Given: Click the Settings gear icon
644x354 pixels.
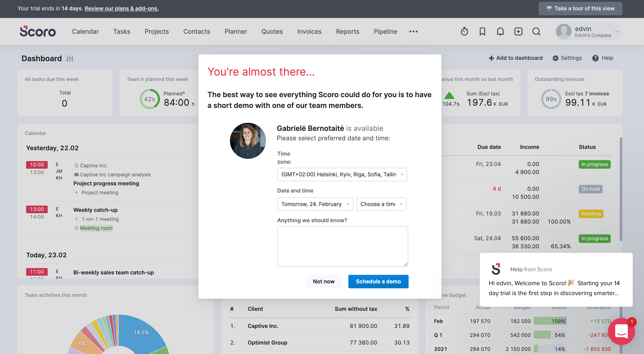Looking at the screenshot, I should (555, 58).
